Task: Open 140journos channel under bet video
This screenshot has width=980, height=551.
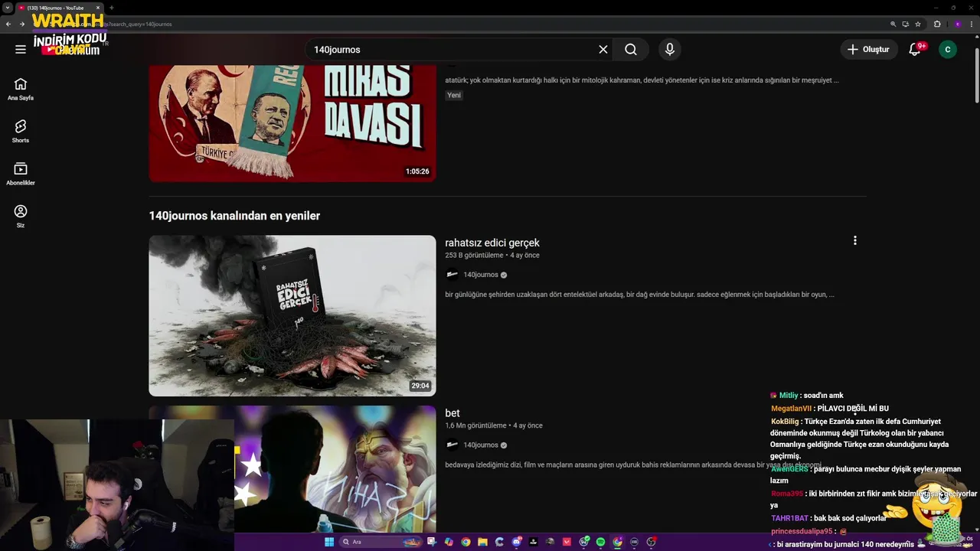Action: click(481, 445)
